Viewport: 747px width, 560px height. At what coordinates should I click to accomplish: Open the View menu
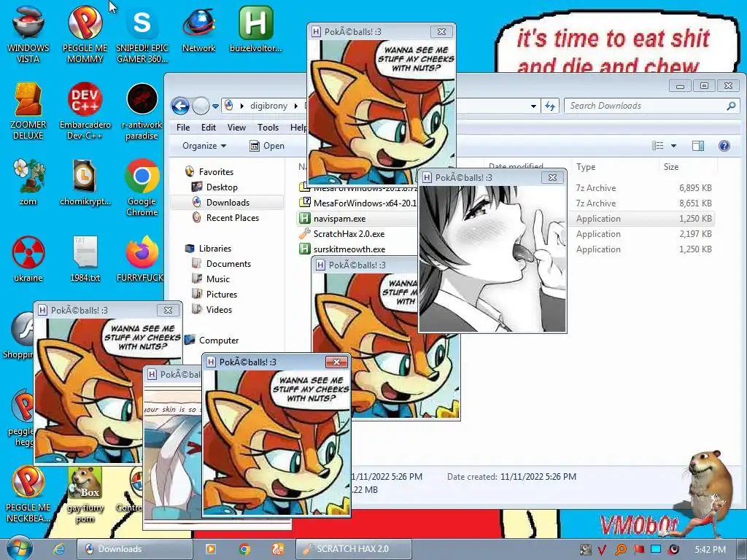point(236,128)
